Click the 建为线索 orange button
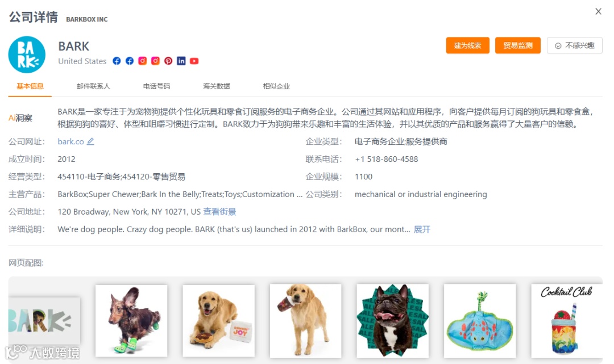 point(467,45)
